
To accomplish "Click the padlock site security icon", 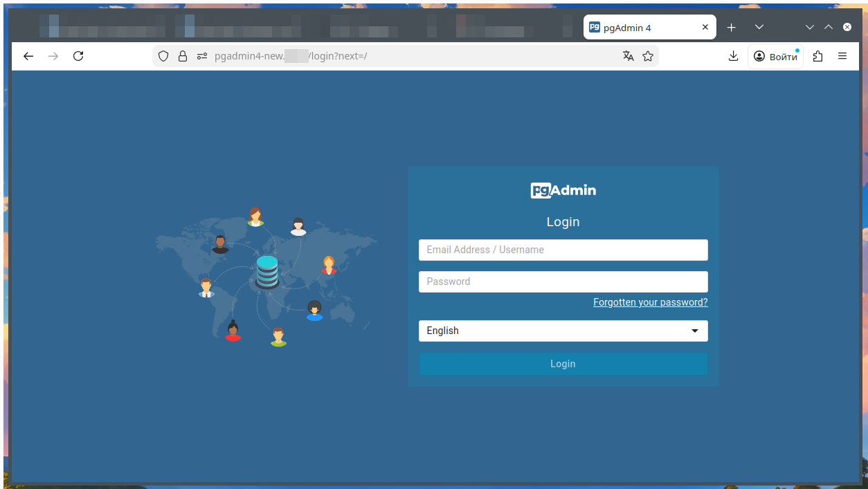I will [x=183, y=56].
